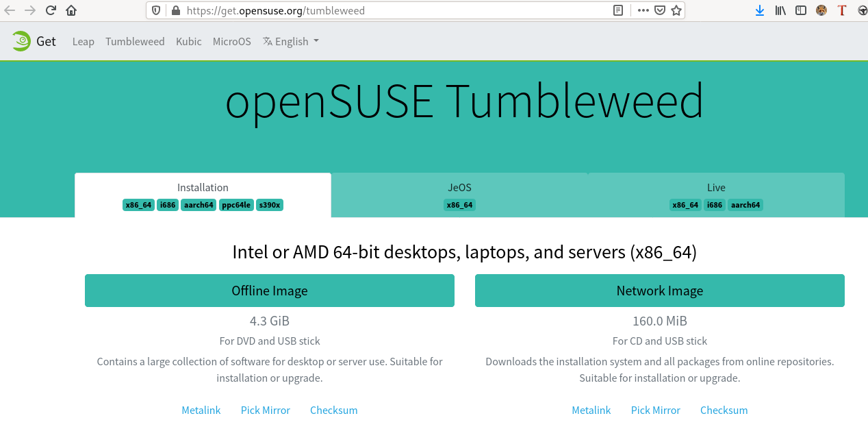Click i686 badge under Installation
This screenshot has height=429, width=868.
pyautogui.click(x=168, y=205)
